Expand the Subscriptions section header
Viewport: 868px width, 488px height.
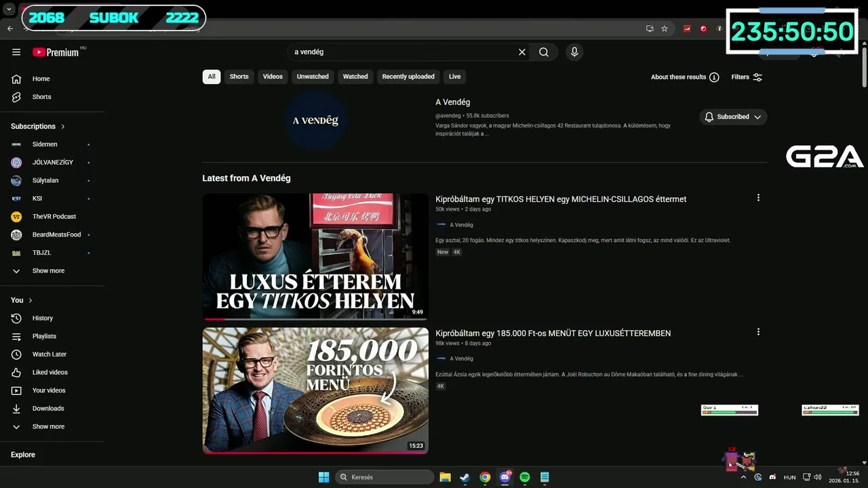pyautogui.click(x=38, y=126)
